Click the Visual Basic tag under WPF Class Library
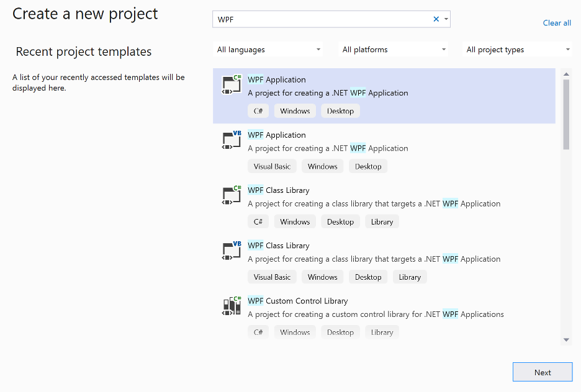Screen dimensions: 581x392 tap(272, 277)
